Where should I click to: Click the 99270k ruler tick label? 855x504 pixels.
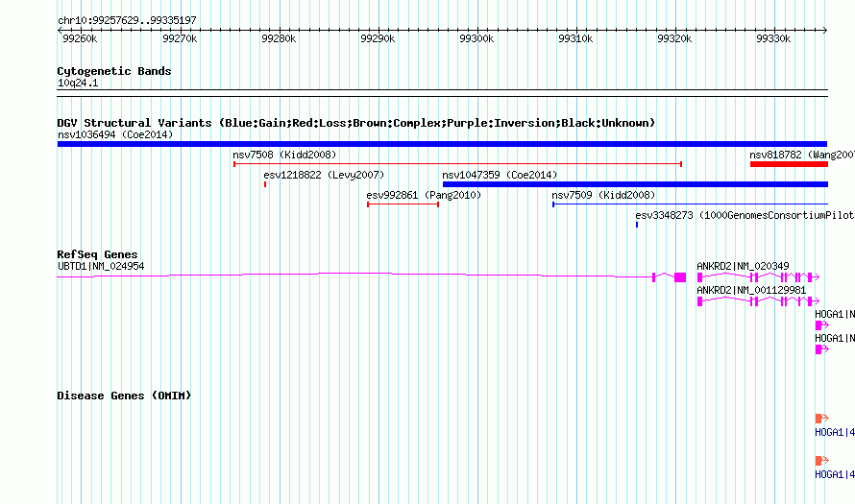[180, 38]
